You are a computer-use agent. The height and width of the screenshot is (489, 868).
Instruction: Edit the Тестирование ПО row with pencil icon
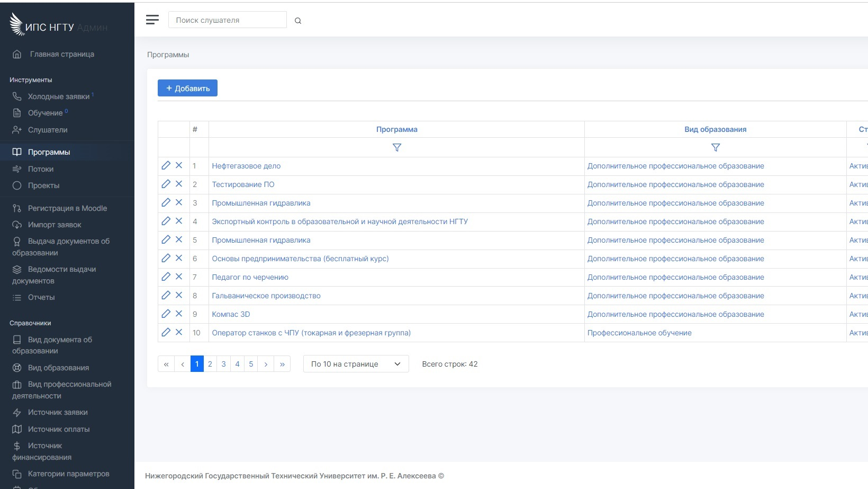click(x=166, y=184)
